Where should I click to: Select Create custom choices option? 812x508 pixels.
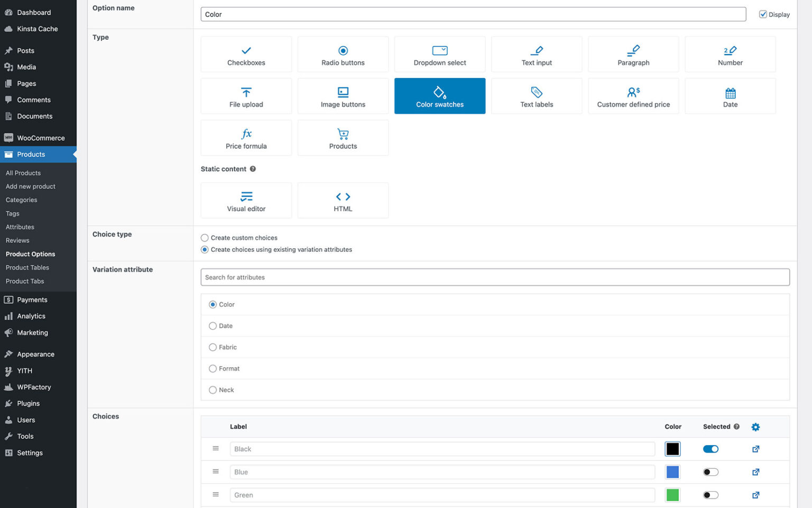pos(205,238)
